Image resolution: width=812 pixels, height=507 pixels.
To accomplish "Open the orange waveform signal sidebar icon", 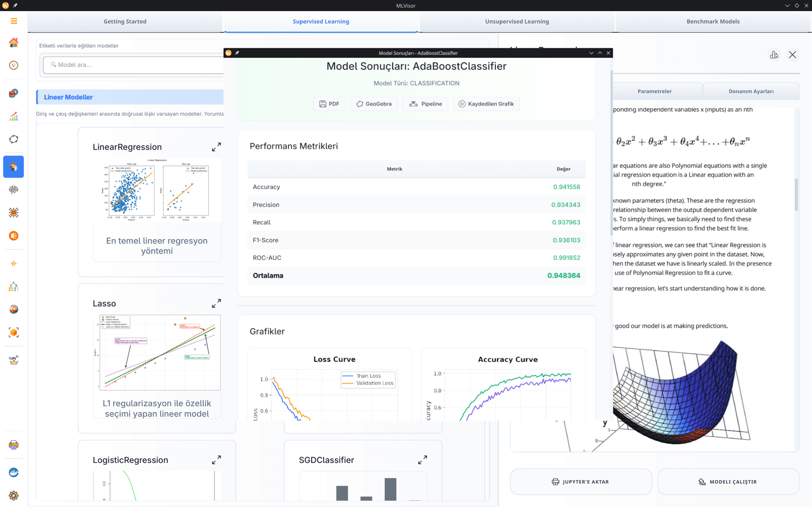I will [x=14, y=263].
